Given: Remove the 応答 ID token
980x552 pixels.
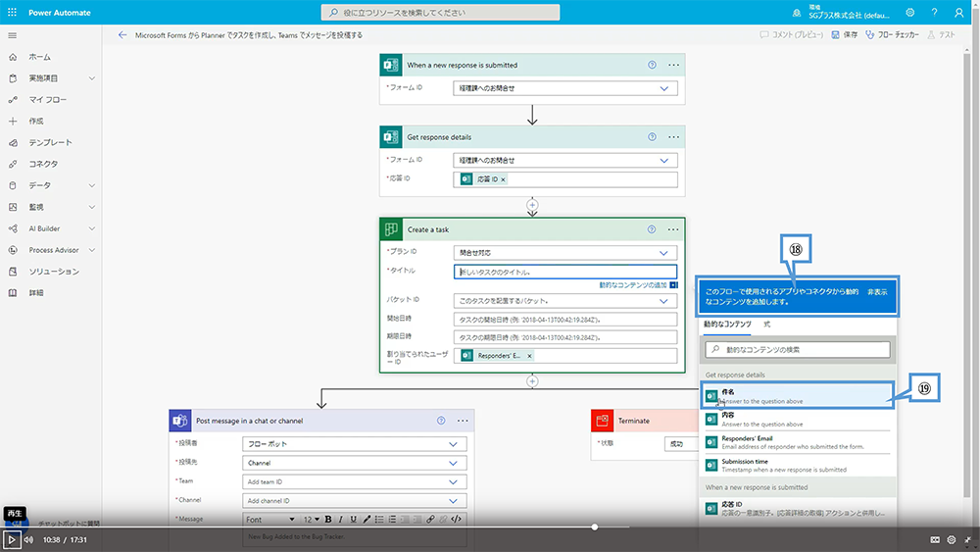Looking at the screenshot, I should coord(503,179).
